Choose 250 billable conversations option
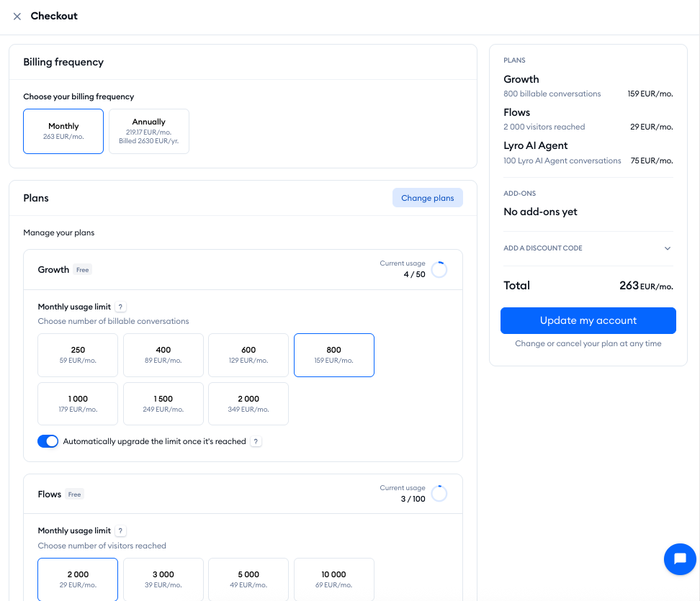 point(78,355)
